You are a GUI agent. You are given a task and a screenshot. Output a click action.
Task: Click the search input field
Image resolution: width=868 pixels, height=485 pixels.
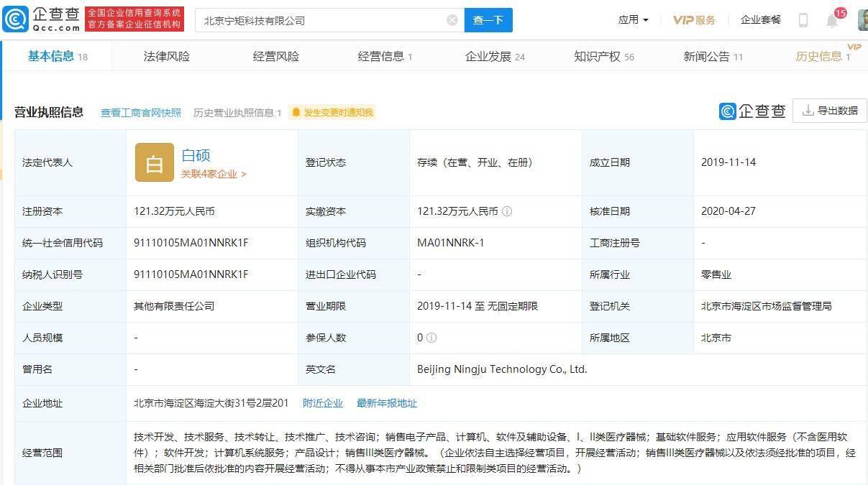[329, 20]
